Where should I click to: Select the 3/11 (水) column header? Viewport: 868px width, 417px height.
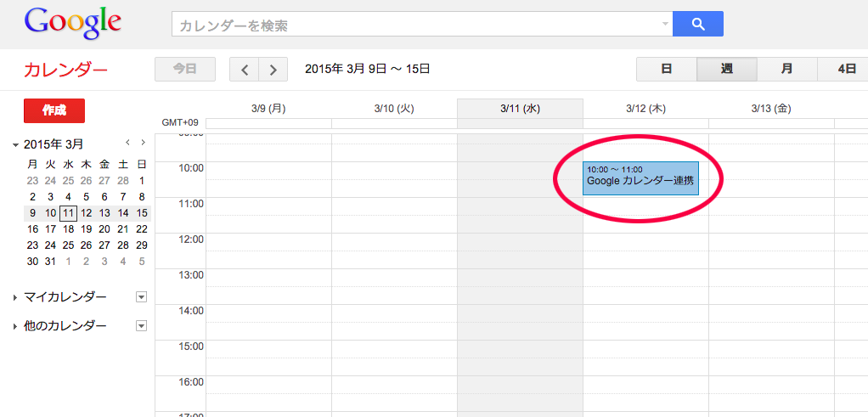(520, 109)
